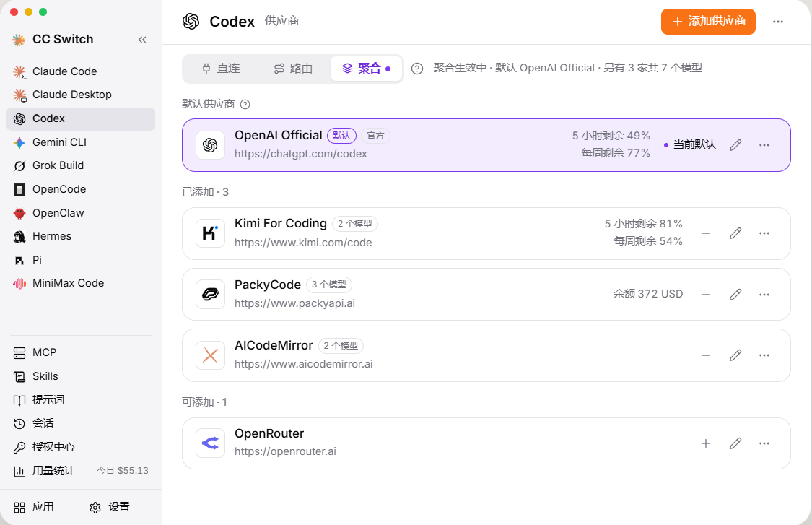
Task: Edit the AICodeMirror provider
Action: click(x=735, y=355)
